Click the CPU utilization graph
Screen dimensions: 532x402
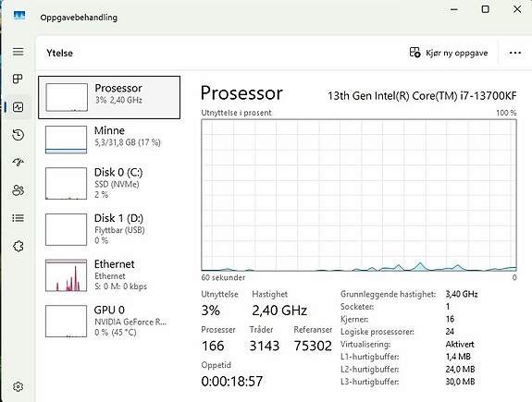click(359, 195)
